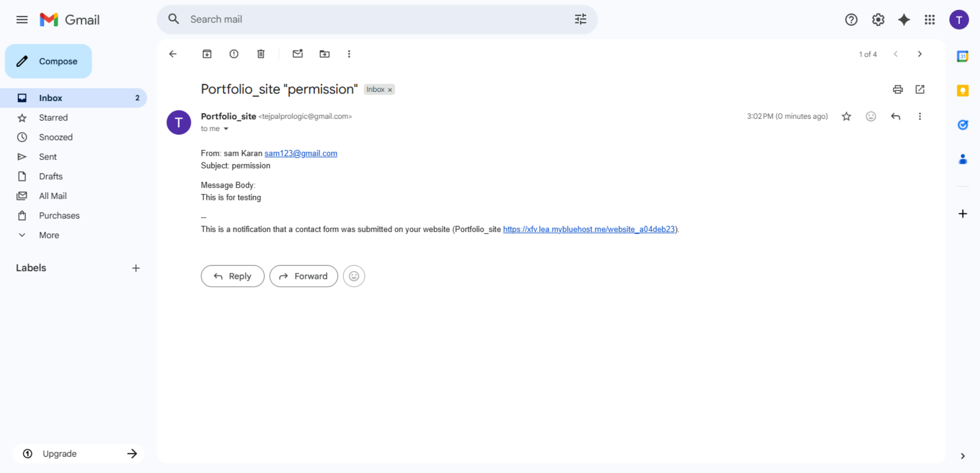This screenshot has height=473, width=980.
Task: Open the message's more options menu
Action: (920, 116)
